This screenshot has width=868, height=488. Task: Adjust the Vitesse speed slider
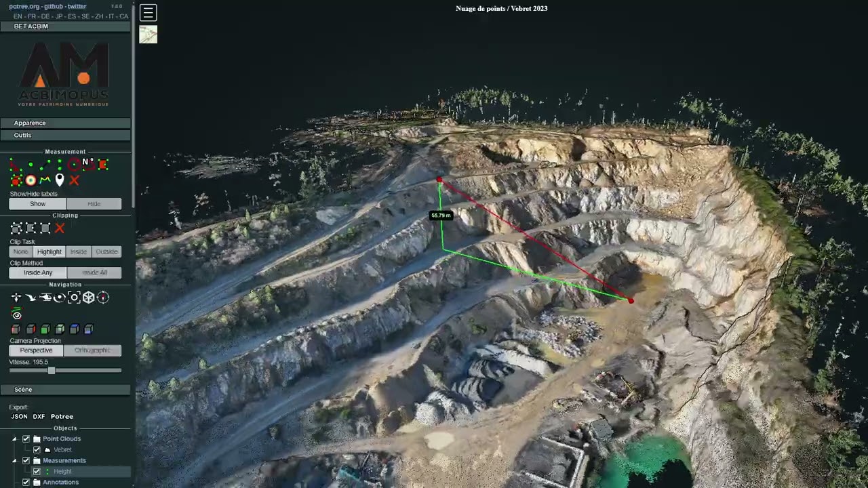click(x=52, y=371)
